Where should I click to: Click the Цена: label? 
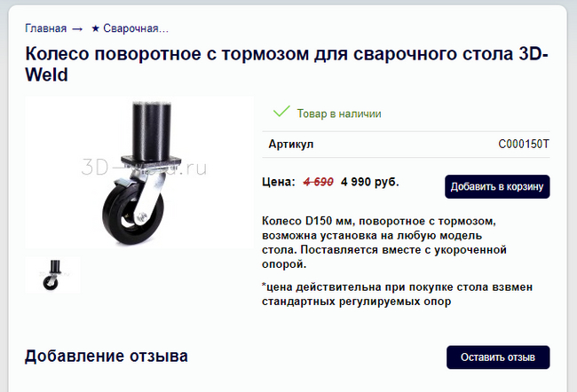279,182
